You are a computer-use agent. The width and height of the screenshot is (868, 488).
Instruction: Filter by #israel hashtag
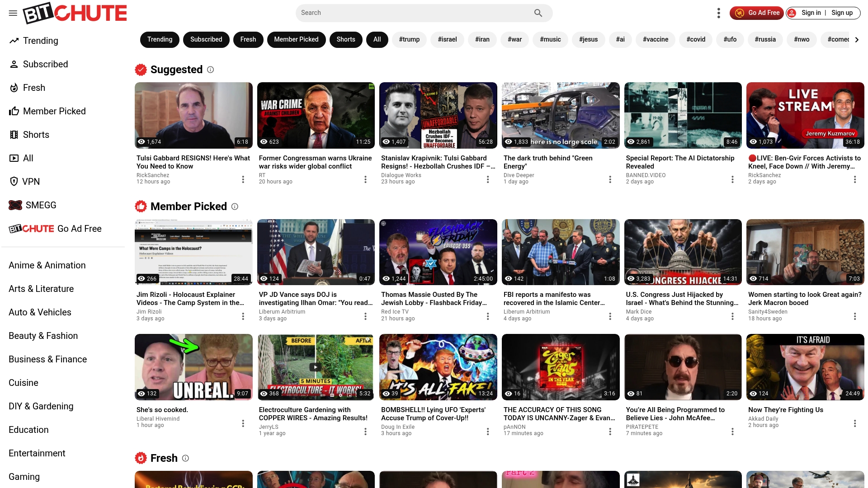coord(447,40)
